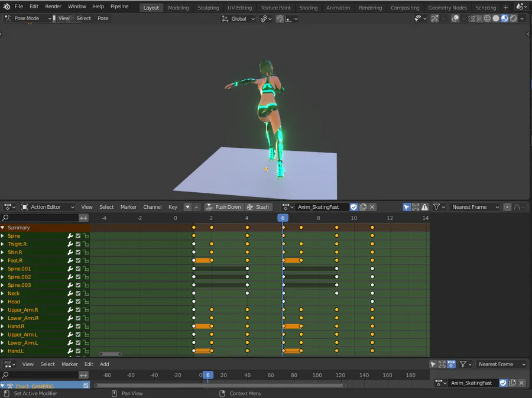
Task: Toggle lock icon on Neck channel
Action: coord(86,293)
